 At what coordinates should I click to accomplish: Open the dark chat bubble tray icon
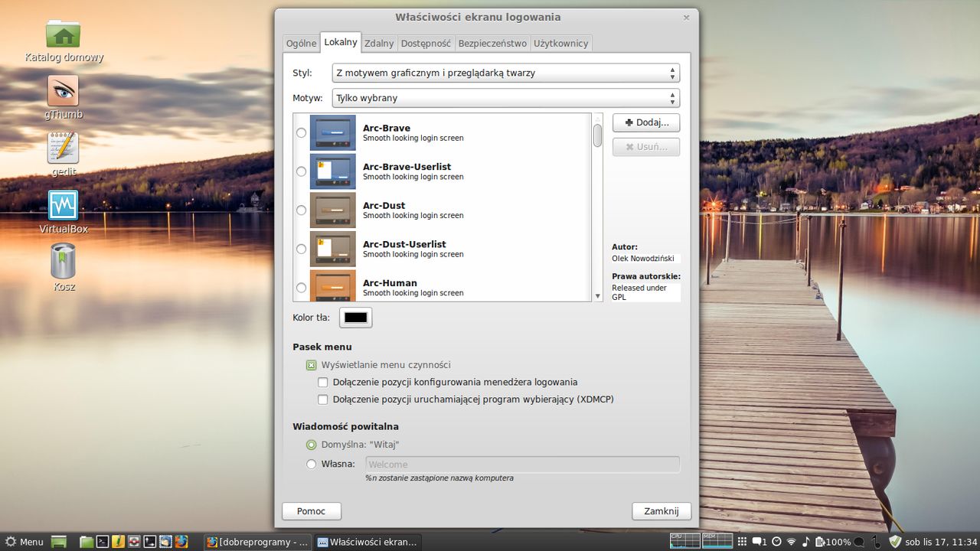pyautogui.click(x=859, y=542)
